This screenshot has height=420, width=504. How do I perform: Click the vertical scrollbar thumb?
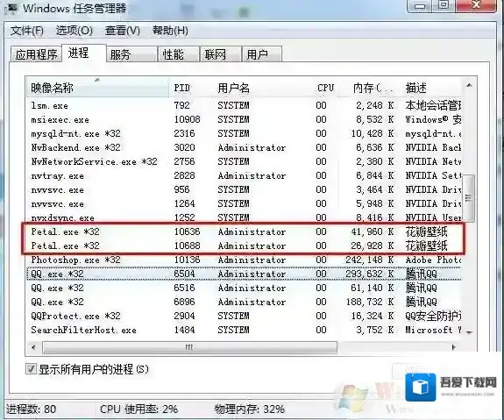coord(469,198)
